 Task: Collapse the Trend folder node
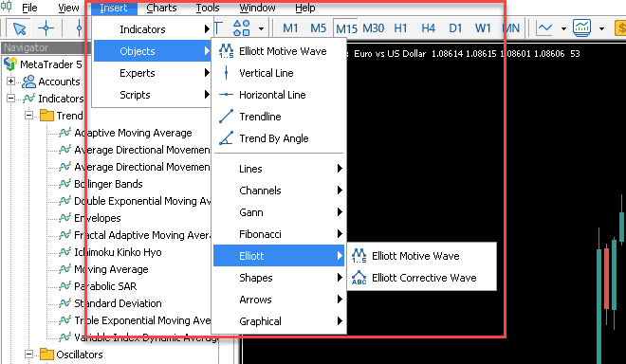(28, 116)
